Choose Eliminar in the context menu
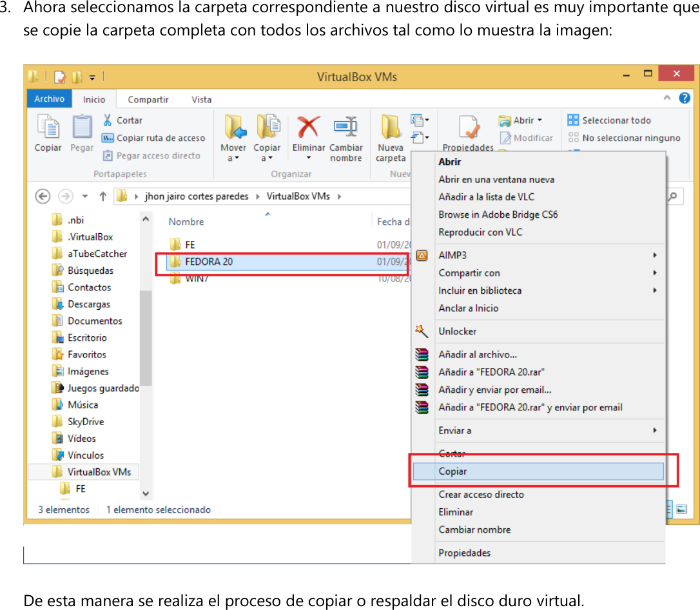 click(x=538, y=512)
